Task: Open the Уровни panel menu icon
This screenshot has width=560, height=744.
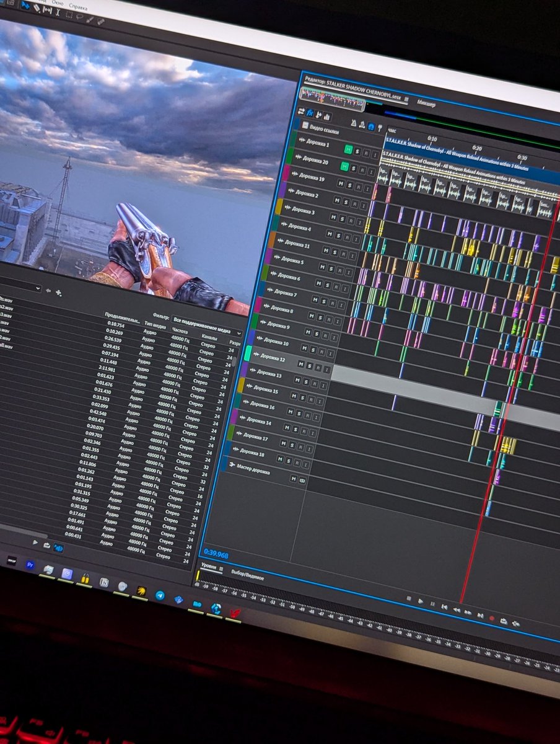Action: tap(221, 569)
